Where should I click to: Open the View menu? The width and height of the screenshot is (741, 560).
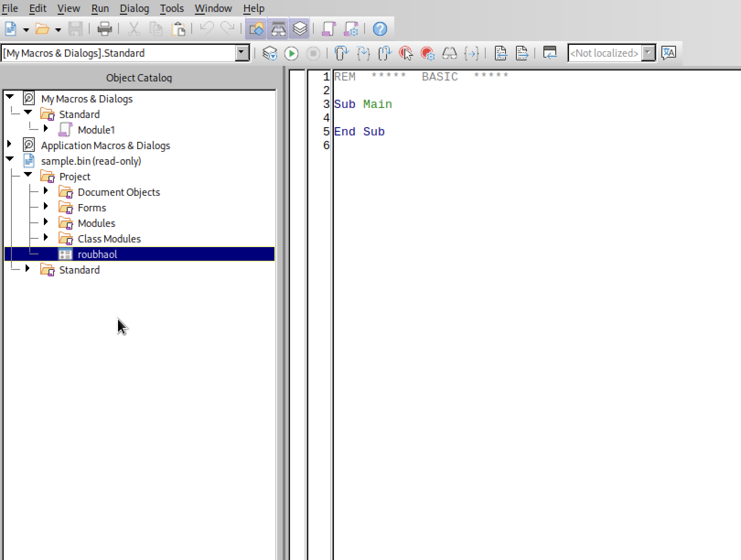[x=69, y=8]
